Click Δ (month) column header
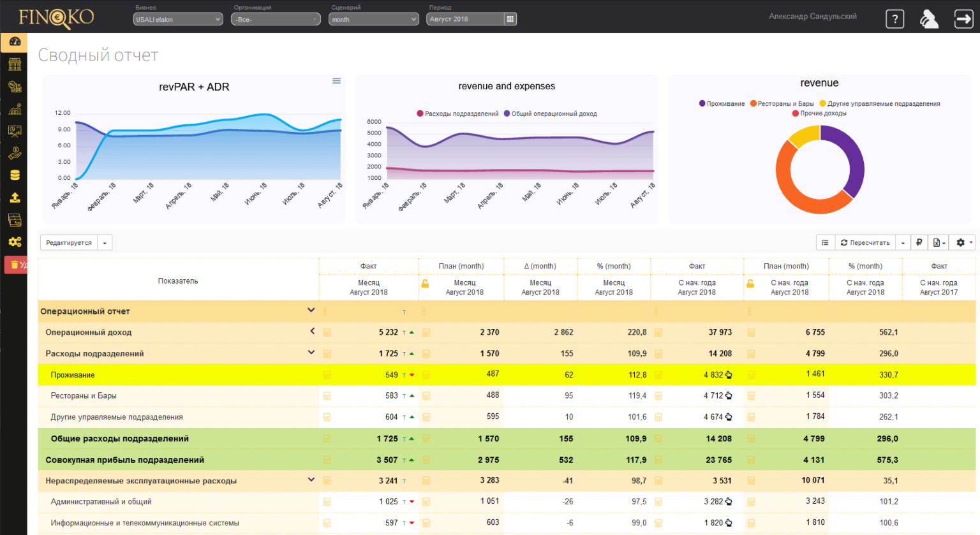The image size is (980, 535). [540, 266]
